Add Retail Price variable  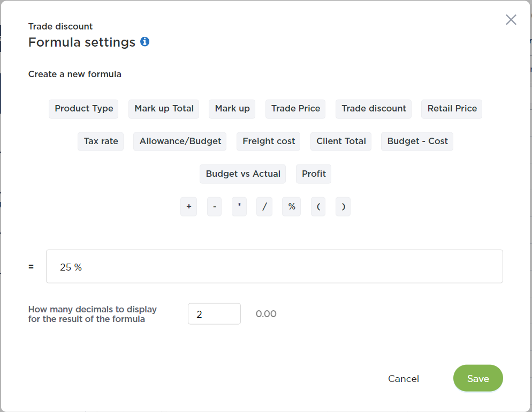tap(452, 109)
